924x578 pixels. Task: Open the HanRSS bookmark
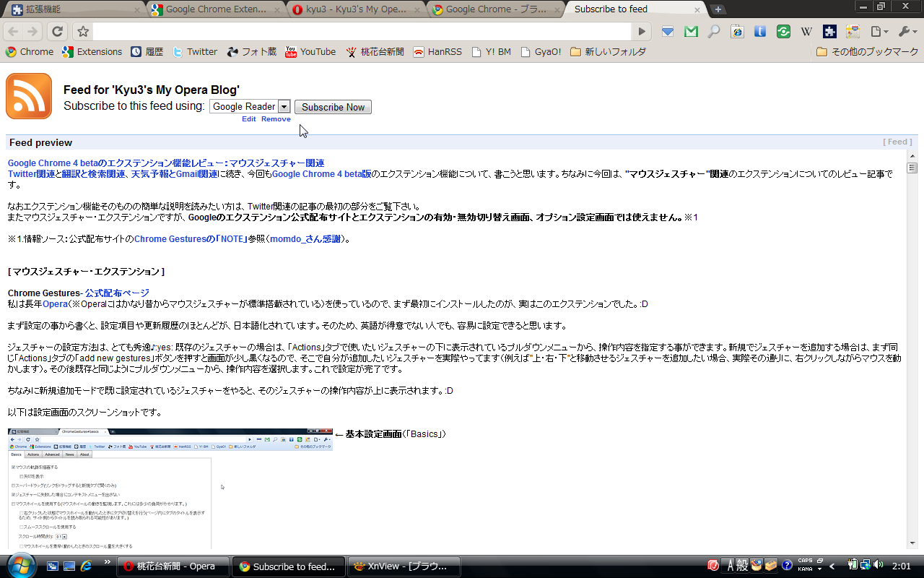[437, 52]
